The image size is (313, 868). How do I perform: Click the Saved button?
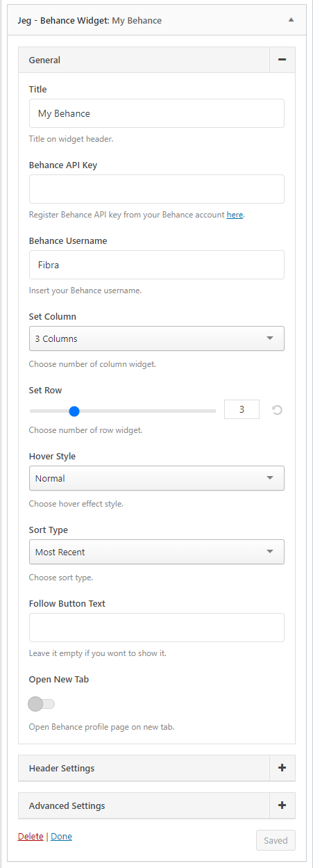click(276, 840)
